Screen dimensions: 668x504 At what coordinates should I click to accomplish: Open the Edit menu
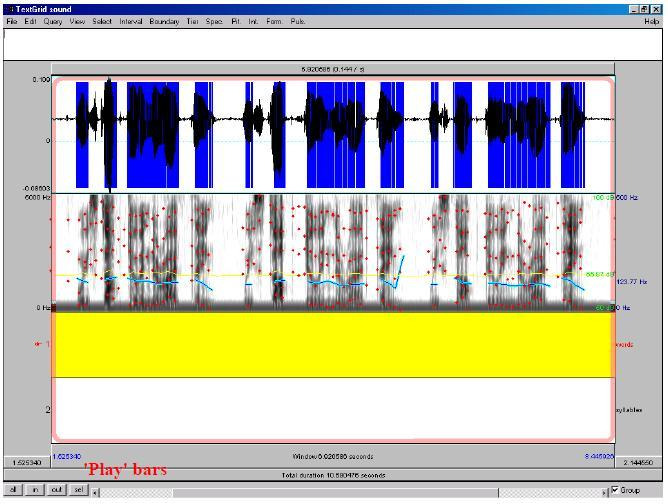30,21
